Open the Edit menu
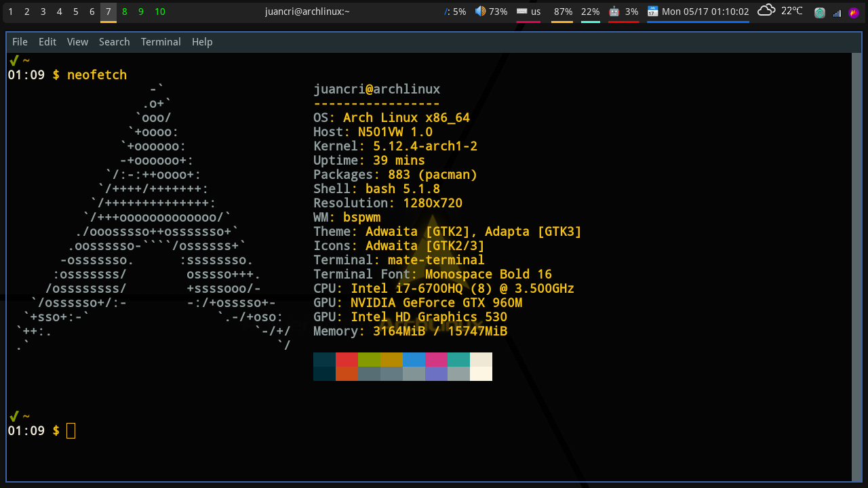The height and width of the screenshot is (488, 868). (47, 42)
